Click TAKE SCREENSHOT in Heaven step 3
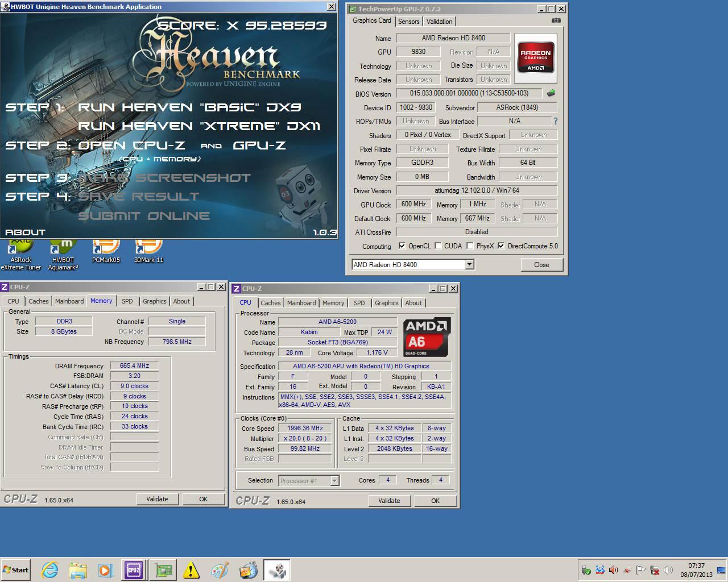Screen dimensions: 728x582 [164, 178]
